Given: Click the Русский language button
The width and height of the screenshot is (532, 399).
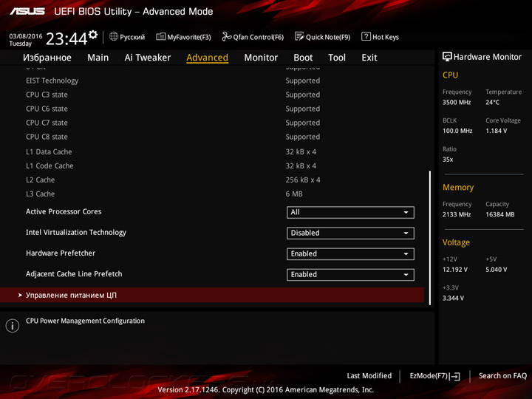Looking at the screenshot, I should (127, 37).
